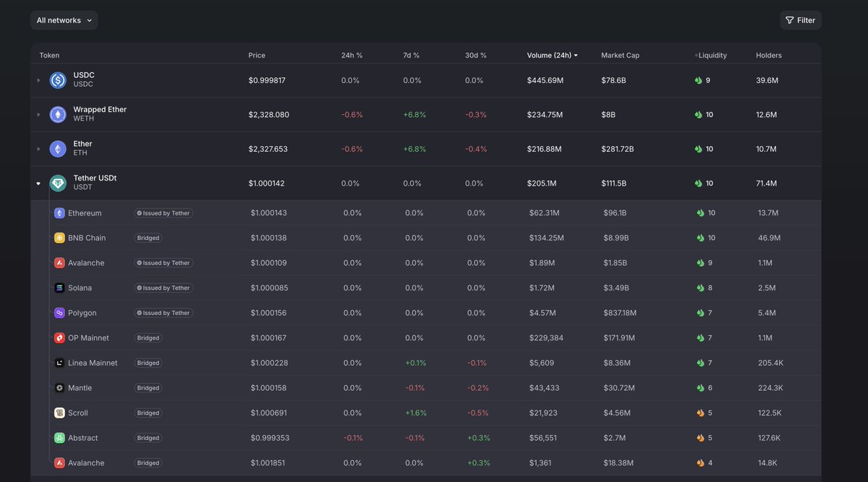Click Issued by Tether badge on Solana

click(163, 288)
